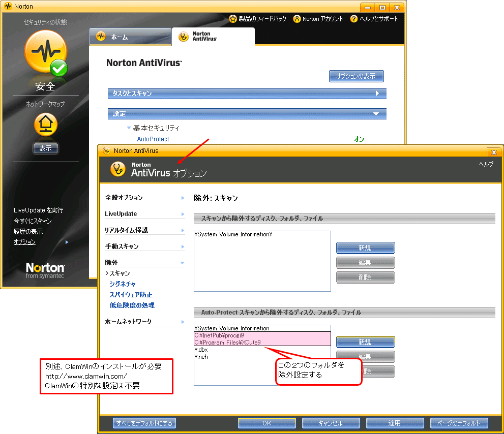Confirm options with the OK button
This screenshot has height=434, width=504.
click(267, 423)
